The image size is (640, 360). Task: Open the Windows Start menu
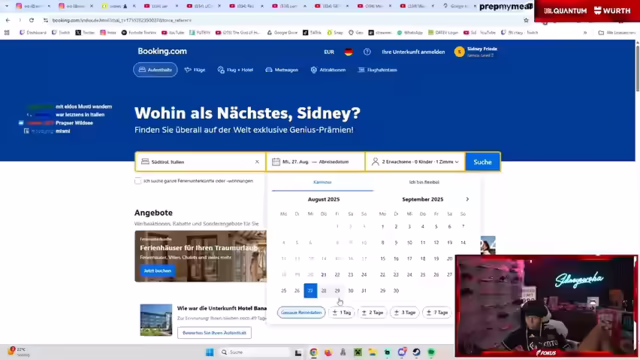click(x=210, y=352)
